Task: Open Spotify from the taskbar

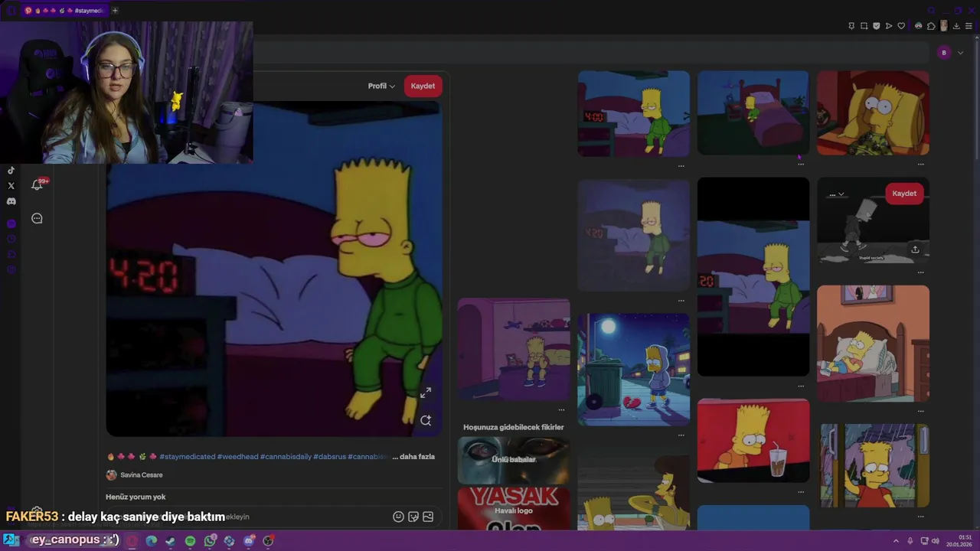Action: tap(190, 541)
